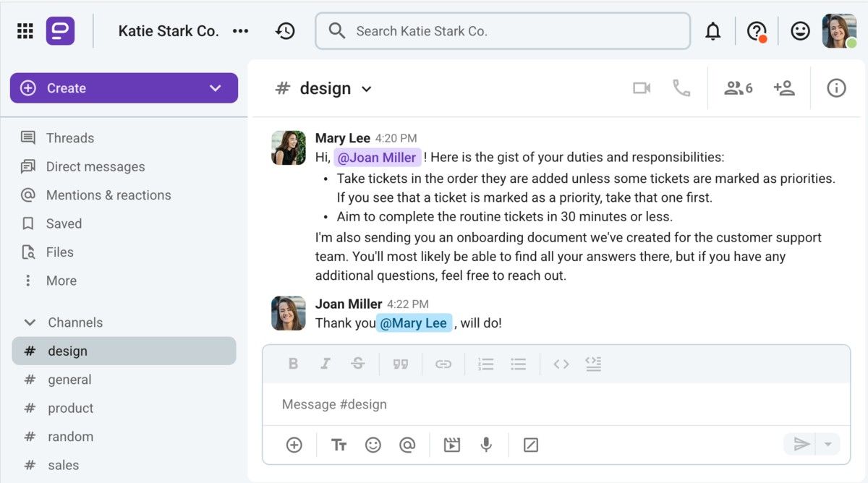Start a voice call with the phone icon
The height and width of the screenshot is (483, 868).
[x=681, y=88]
